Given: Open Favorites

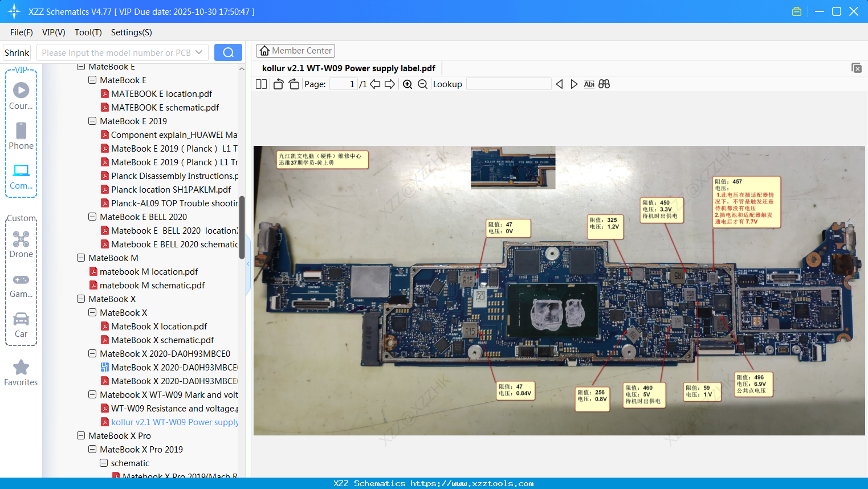Looking at the screenshot, I should (x=21, y=373).
